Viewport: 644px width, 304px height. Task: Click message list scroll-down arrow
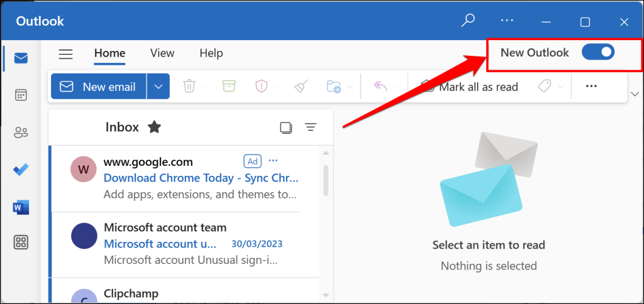pos(326,295)
